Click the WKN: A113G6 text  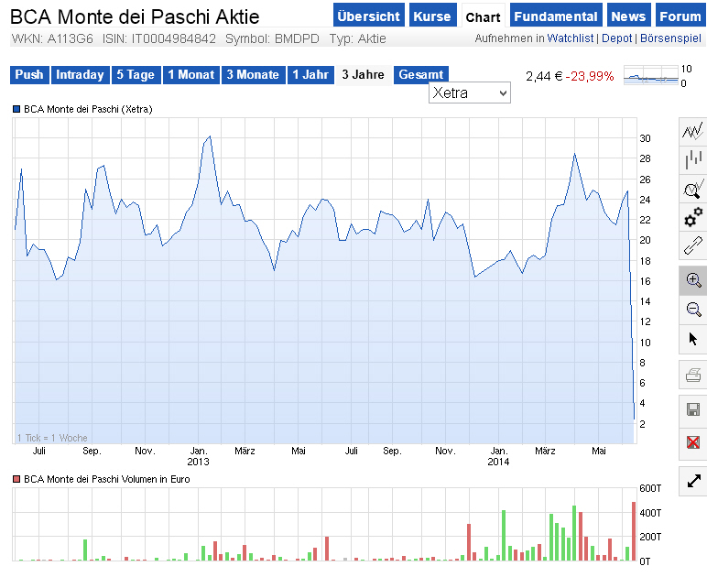click(x=52, y=38)
